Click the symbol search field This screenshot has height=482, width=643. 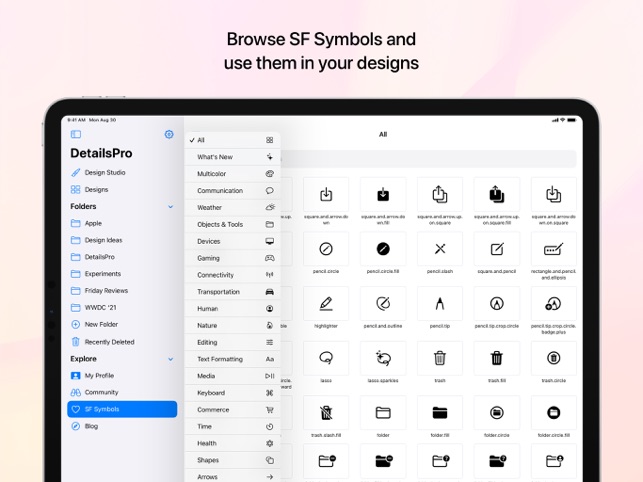[428, 159]
